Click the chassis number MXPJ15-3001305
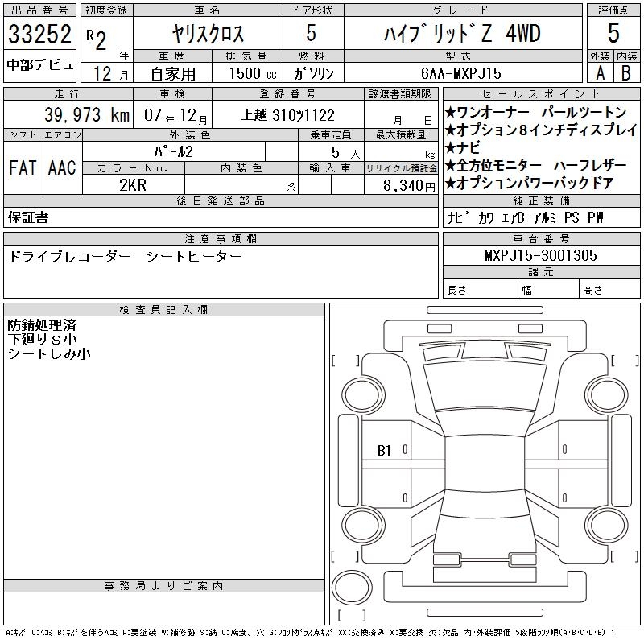 pyautogui.click(x=540, y=255)
